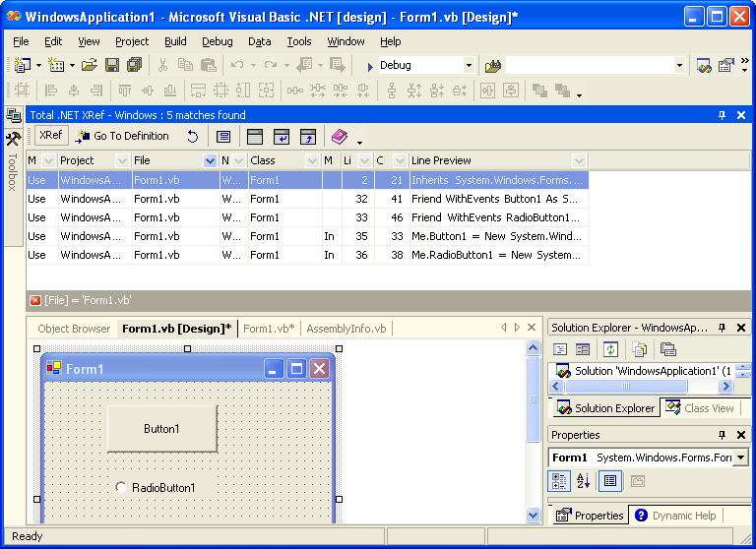Switch to the Object Browser tab

point(74,329)
